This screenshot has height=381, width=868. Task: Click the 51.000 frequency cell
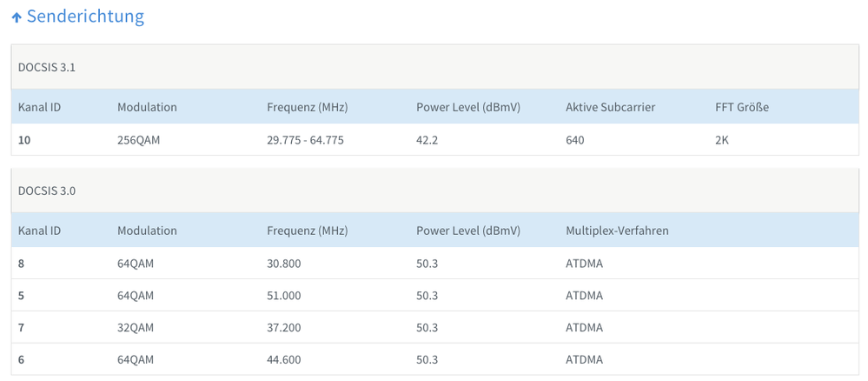[x=283, y=295]
